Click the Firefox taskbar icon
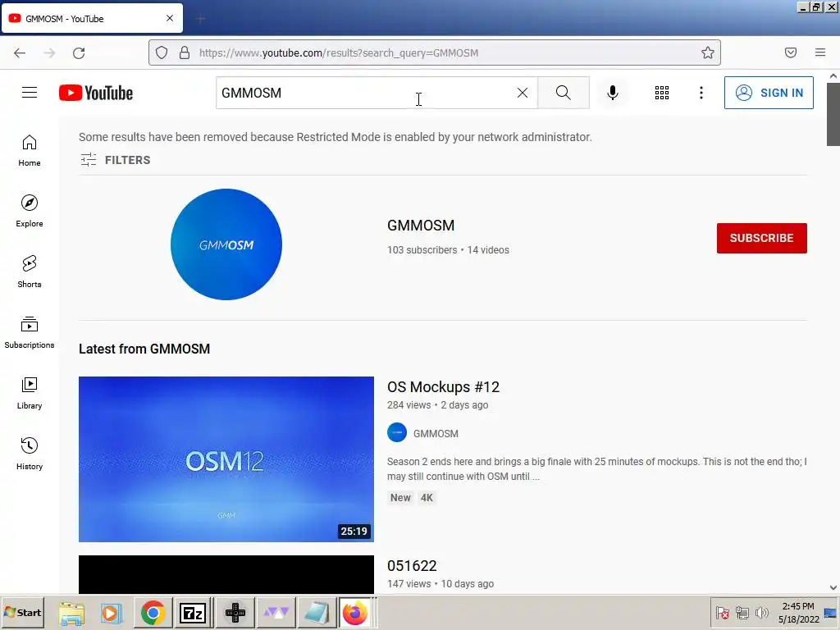840x630 pixels. 355,613
